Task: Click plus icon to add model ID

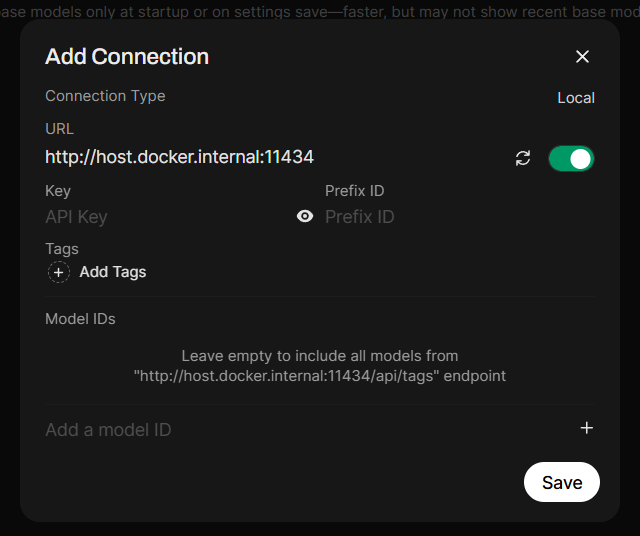Action: [587, 428]
